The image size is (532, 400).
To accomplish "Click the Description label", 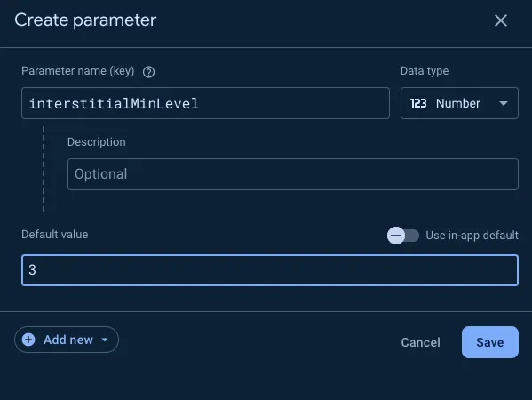I will coord(96,142).
